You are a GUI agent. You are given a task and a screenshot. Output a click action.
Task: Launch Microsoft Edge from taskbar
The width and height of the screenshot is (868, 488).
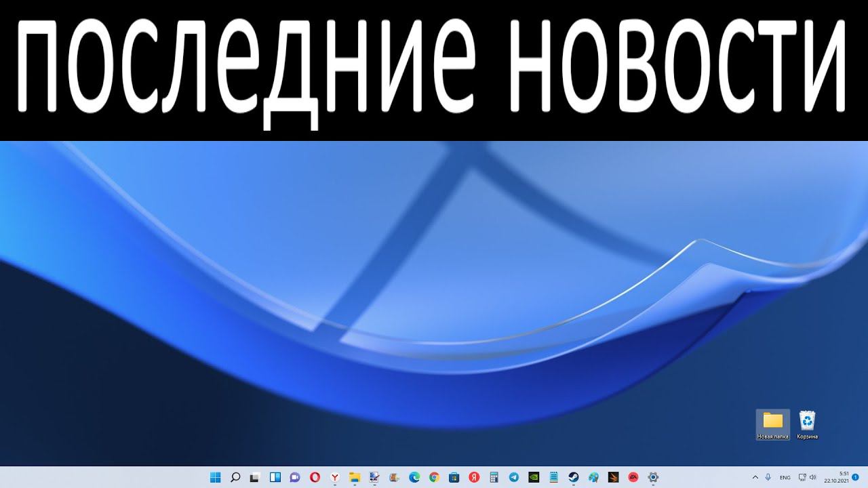click(414, 477)
